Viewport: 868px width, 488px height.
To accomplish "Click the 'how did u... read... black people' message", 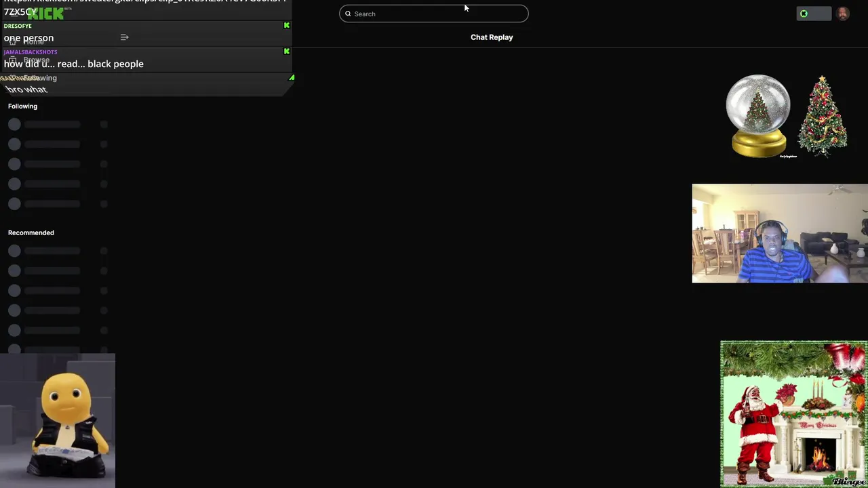I will [x=74, y=64].
